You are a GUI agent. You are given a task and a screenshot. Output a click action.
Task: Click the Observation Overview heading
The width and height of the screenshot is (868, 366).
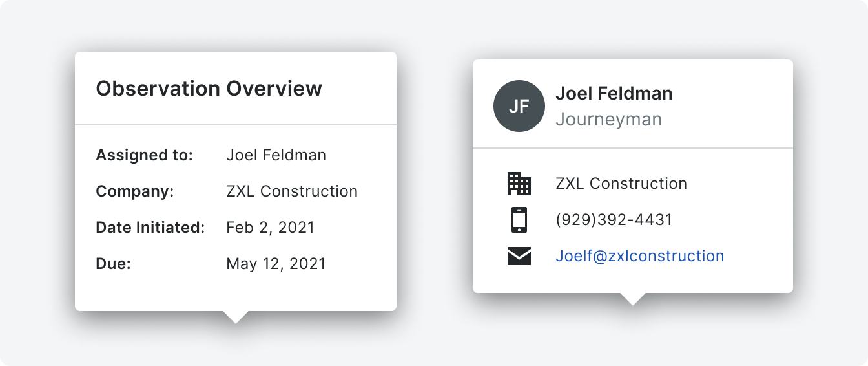tap(209, 89)
